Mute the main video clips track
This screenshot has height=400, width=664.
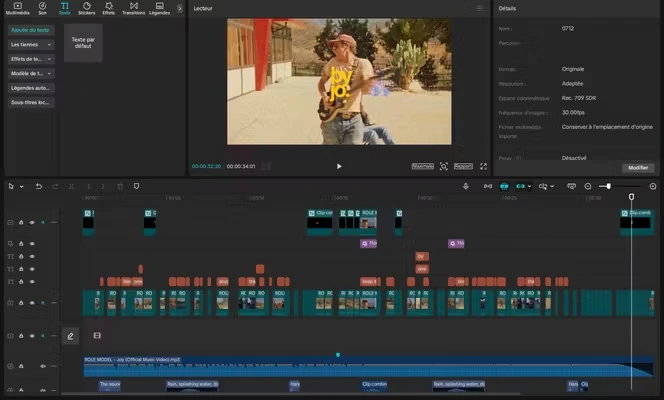(x=43, y=303)
